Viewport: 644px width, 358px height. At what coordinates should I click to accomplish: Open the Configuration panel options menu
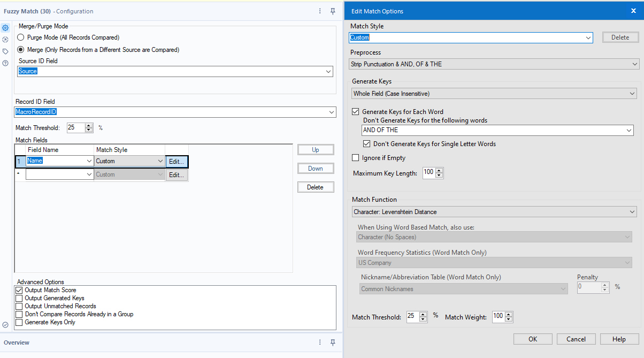coord(320,11)
